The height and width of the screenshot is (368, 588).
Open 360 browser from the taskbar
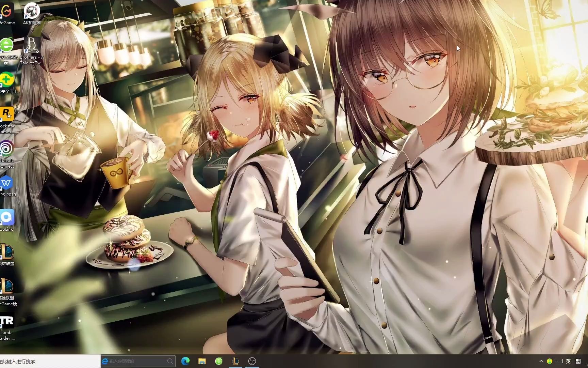219,361
